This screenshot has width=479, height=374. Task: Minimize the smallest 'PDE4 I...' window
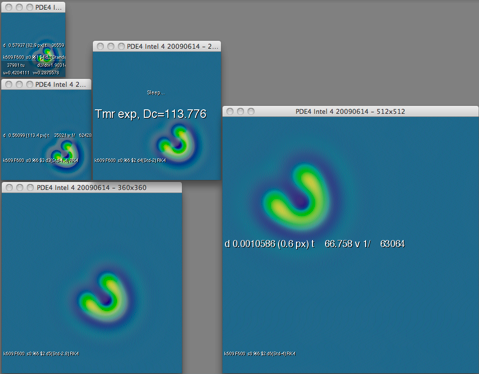tap(19, 7)
